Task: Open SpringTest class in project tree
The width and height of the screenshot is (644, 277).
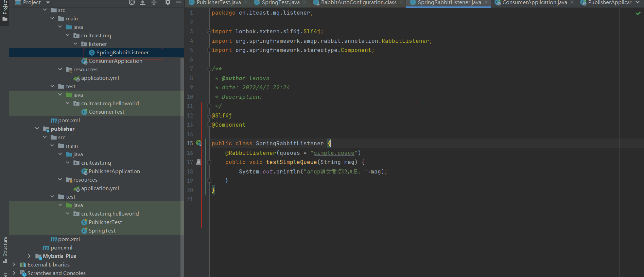Action: coord(102,231)
